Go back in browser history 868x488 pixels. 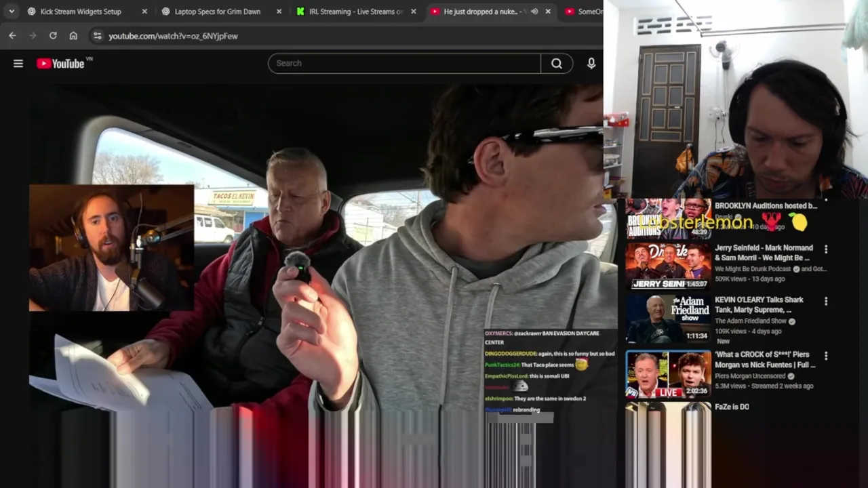(12, 36)
